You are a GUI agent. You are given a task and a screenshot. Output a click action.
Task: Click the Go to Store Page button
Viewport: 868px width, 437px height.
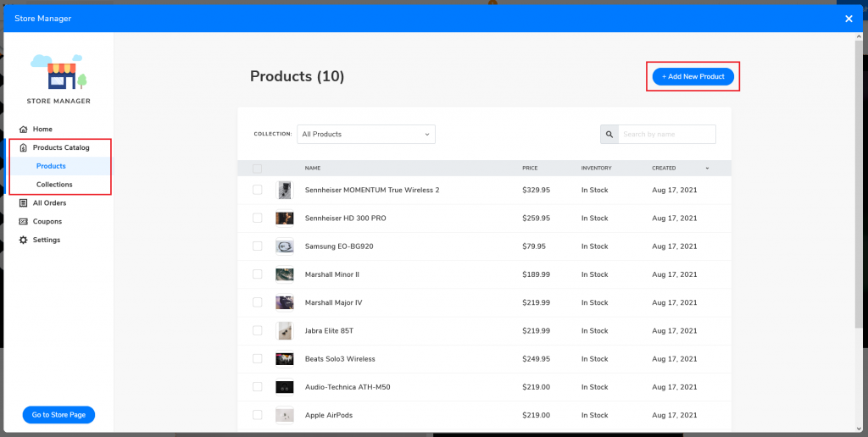tap(58, 415)
